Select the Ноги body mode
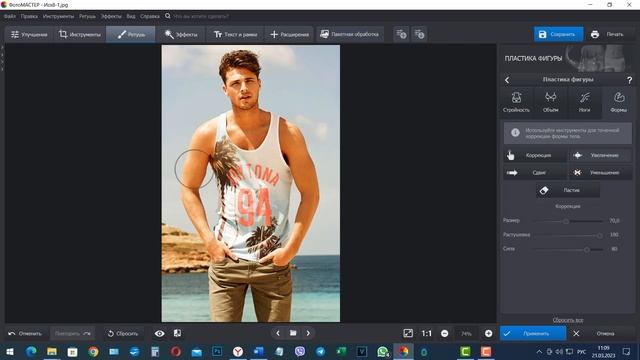This screenshot has height=360, width=640. (x=584, y=102)
